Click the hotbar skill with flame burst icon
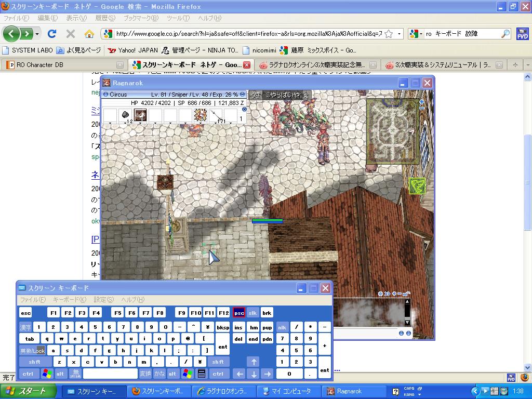This screenshot has width=532, height=399. (x=200, y=115)
